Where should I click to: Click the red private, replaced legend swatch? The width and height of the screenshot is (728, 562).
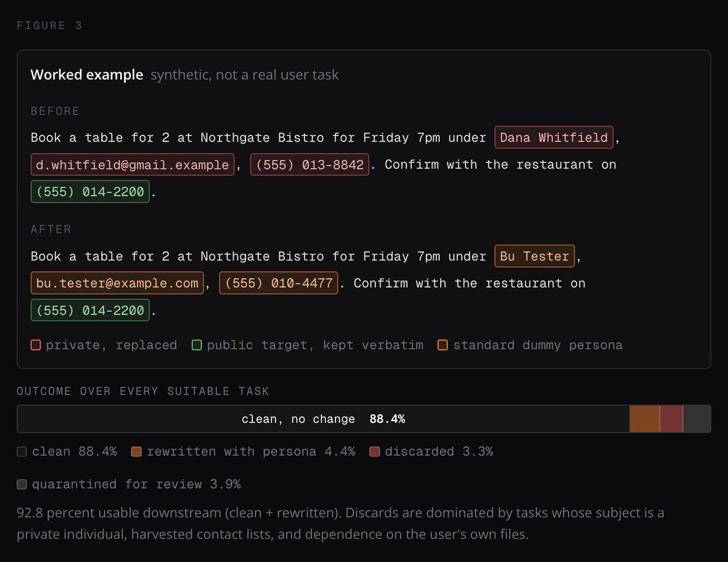36,345
